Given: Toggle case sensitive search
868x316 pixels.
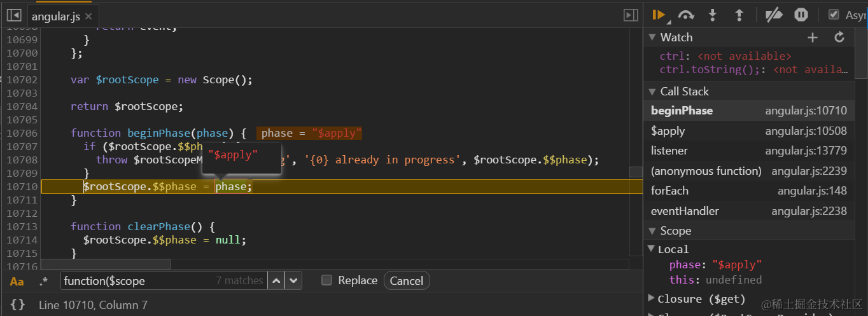Looking at the screenshot, I should (x=17, y=281).
